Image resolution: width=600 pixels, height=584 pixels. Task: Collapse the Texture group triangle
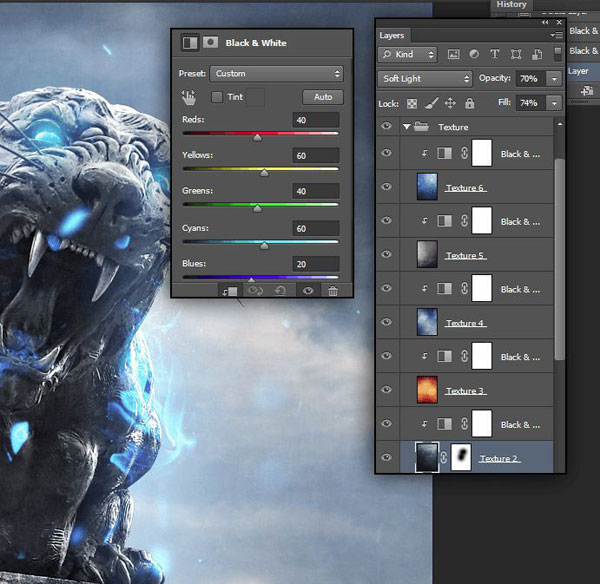tap(406, 126)
